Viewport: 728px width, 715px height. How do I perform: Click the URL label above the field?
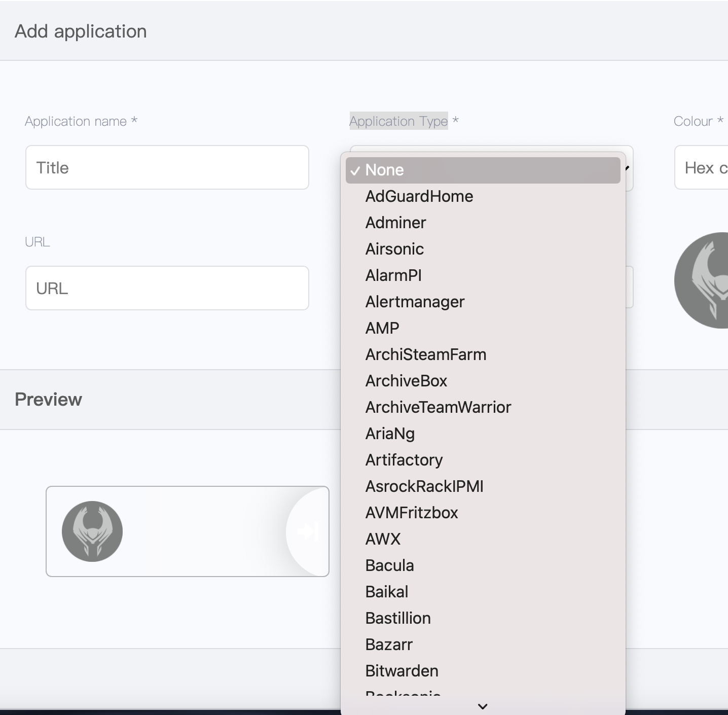[38, 242]
